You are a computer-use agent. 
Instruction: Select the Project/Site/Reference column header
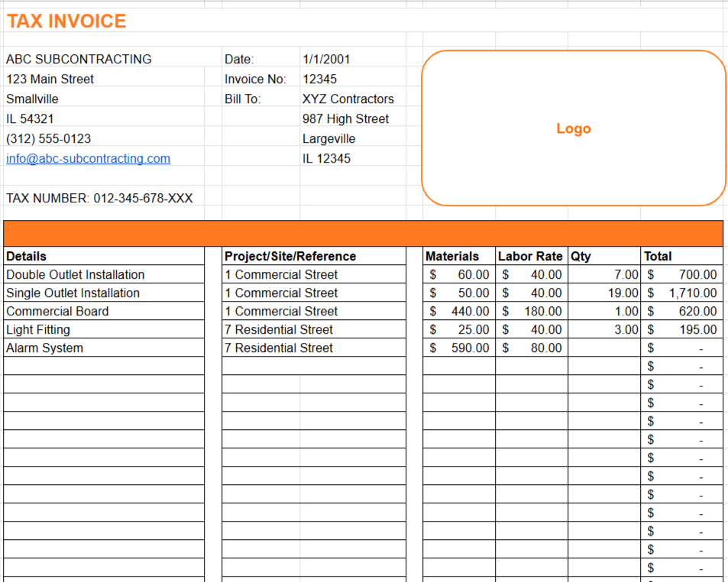[314, 256]
